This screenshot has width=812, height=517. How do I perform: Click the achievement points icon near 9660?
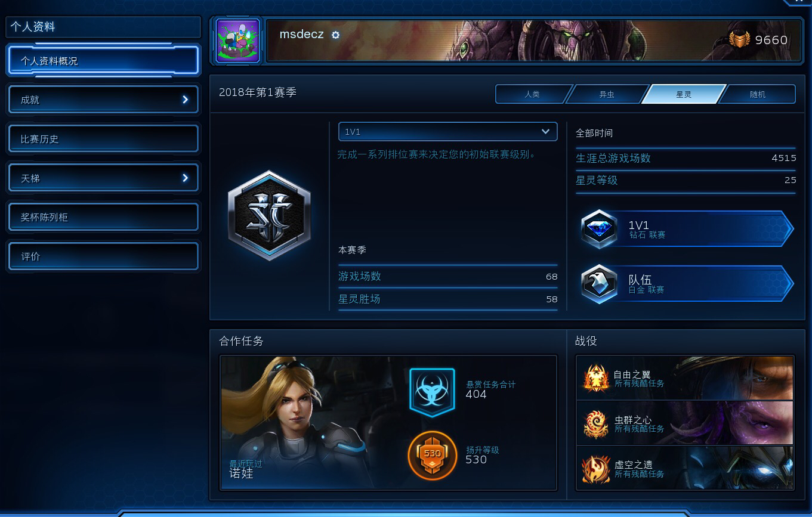740,40
